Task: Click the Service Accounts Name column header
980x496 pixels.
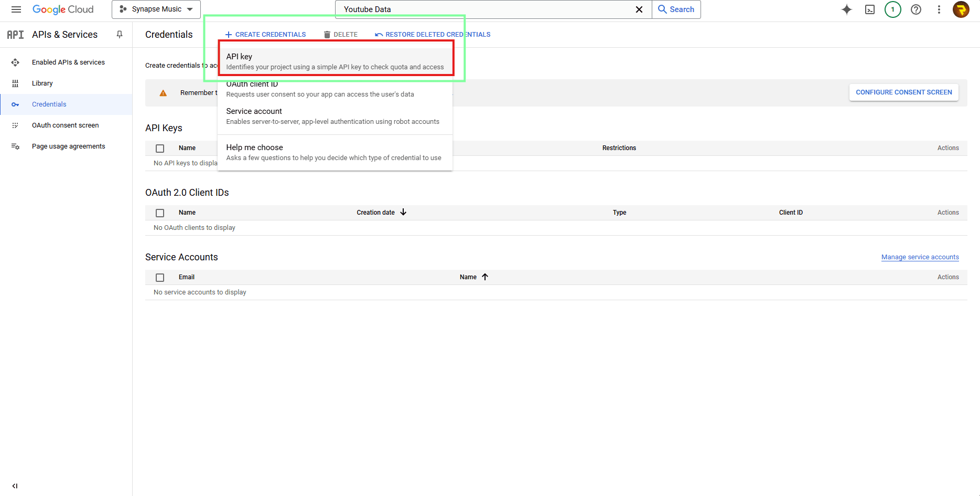Action: pyautogui.click(x=468, y=277)
